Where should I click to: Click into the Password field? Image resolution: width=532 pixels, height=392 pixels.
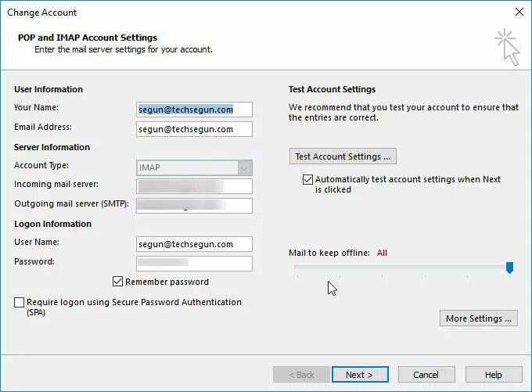pyautogui.click(x=194, y=264)
